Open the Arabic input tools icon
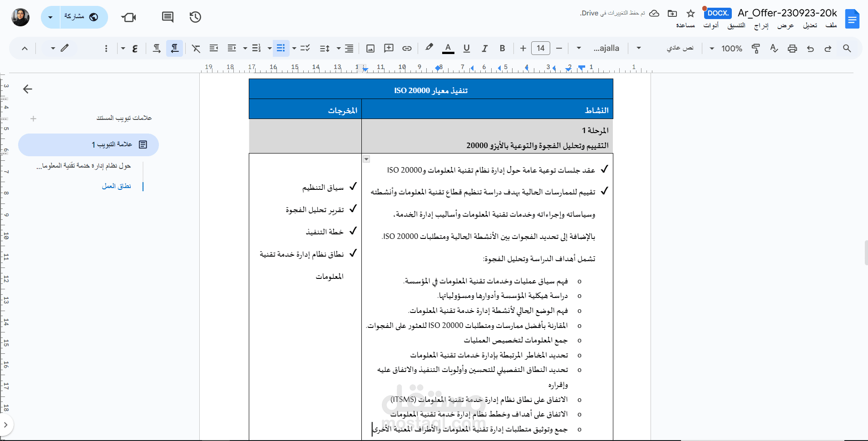This screenshot has width=868, height=441. point(135,48)
